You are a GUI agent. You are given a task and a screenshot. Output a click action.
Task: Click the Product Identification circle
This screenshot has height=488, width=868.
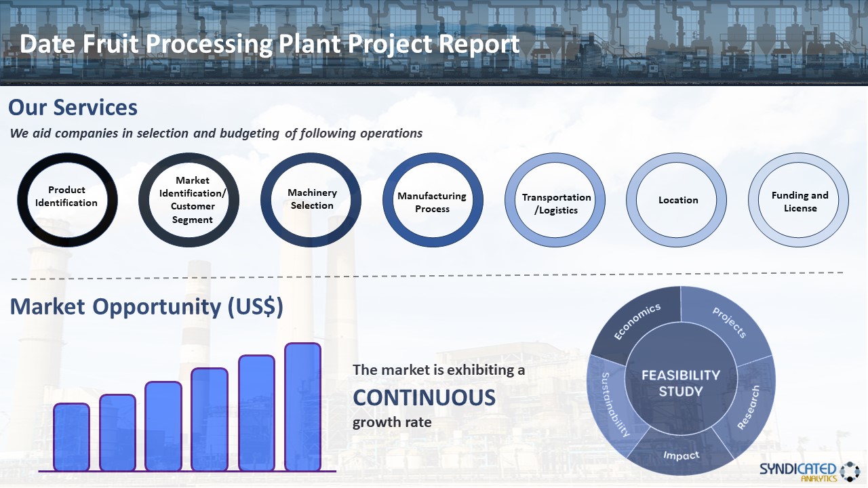[x=67, y=200]
